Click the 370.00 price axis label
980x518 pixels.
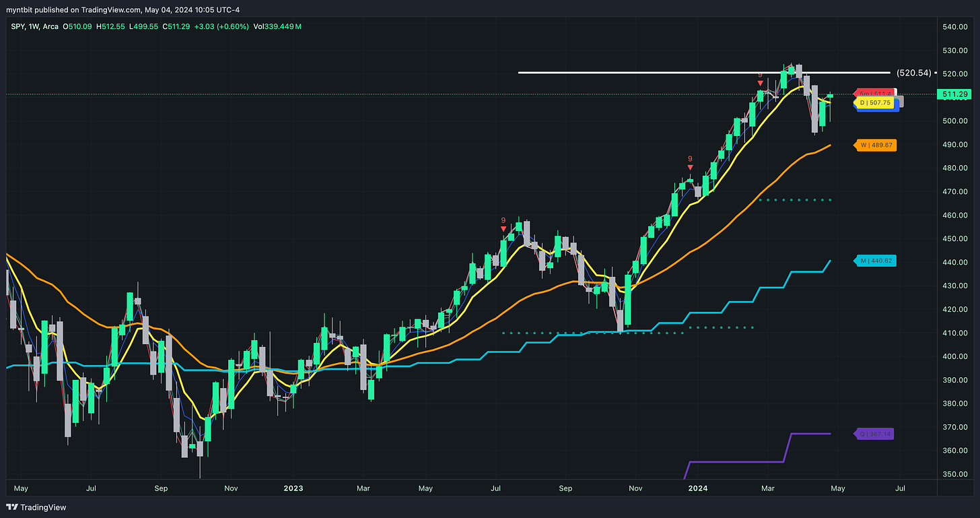954,428
